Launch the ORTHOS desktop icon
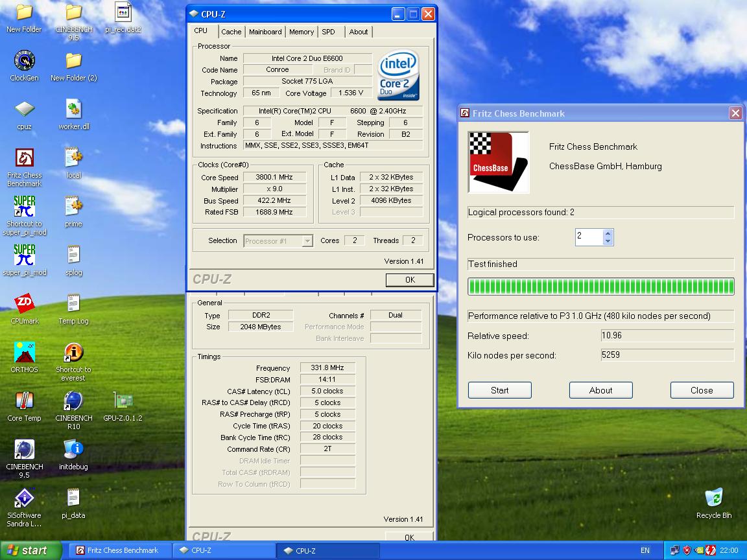This screenshot has height=560, width=747. pyautogui.click(x=24, y=358)
